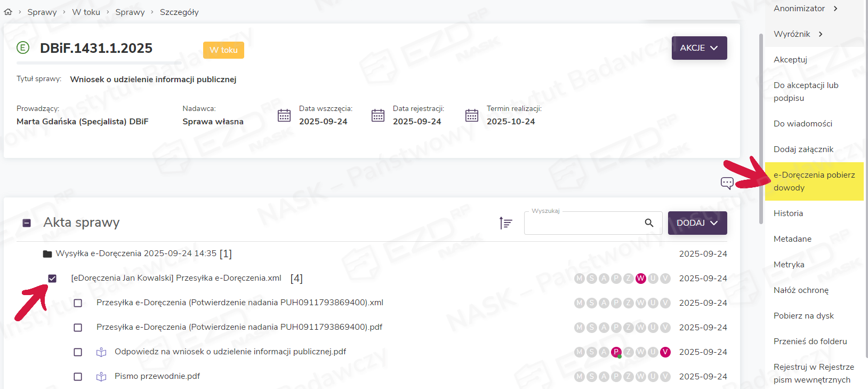Check the Potwierdzenie nadania PUH0911793869400.pdf checkbox
868x389 pixels.
click(x=78, y=328)
